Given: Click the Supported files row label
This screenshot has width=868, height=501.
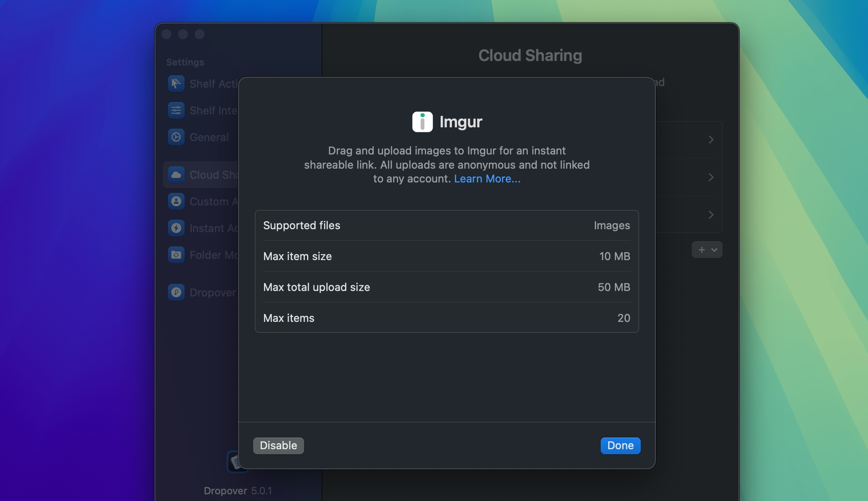Looking at the screenshot, I should point(302,225).
